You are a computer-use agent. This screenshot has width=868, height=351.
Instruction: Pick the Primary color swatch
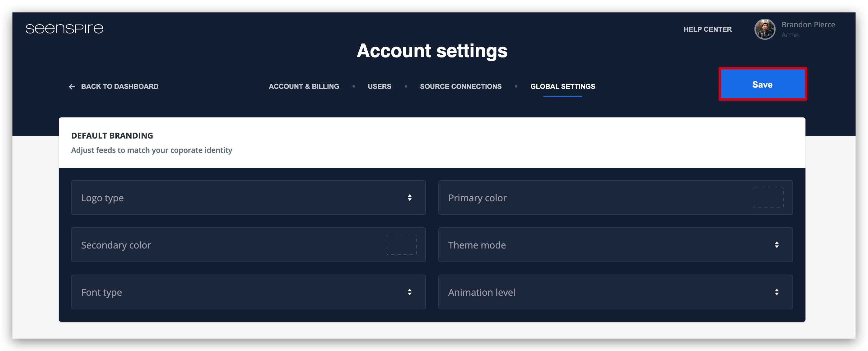pyautogui.click(x=768, y=198)
